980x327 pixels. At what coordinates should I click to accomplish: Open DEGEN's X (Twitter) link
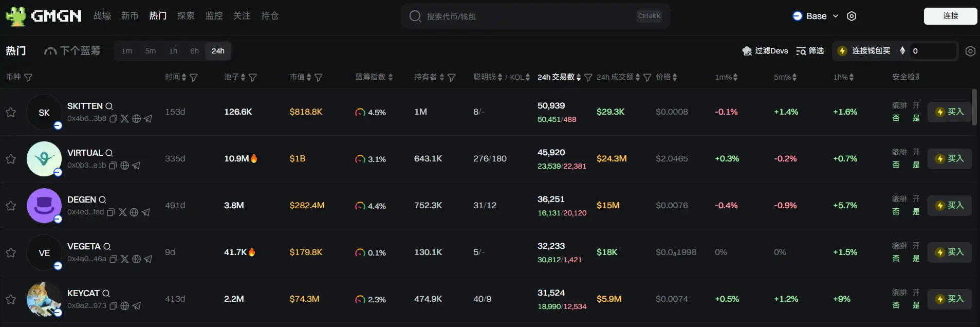pyautogui.click(x=122, y=212)
